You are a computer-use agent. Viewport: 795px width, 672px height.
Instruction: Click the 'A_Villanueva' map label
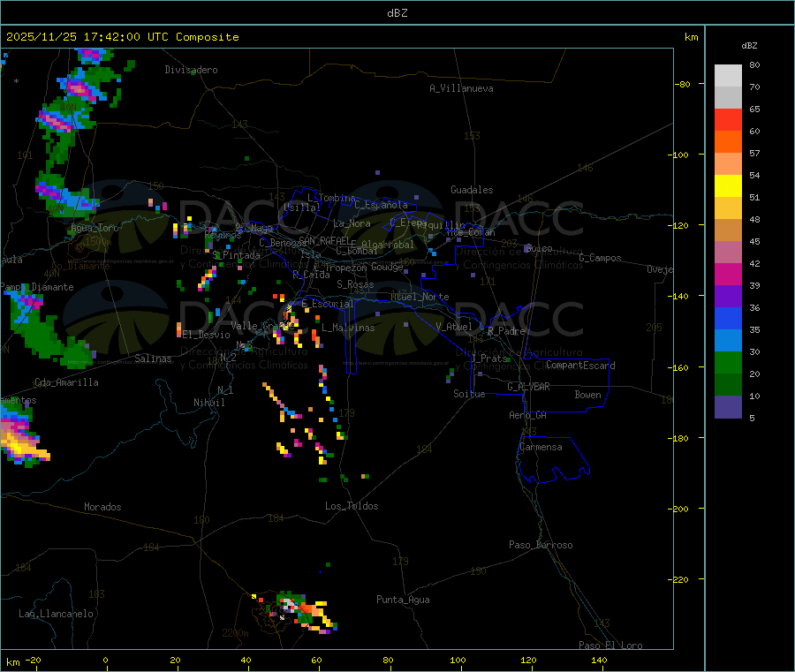[461, 88]
